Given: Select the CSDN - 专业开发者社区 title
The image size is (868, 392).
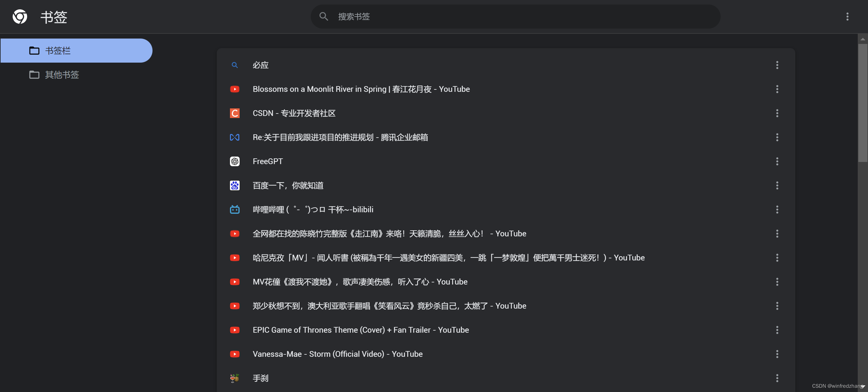Looking at the screenshot, I should click(294, 114).
